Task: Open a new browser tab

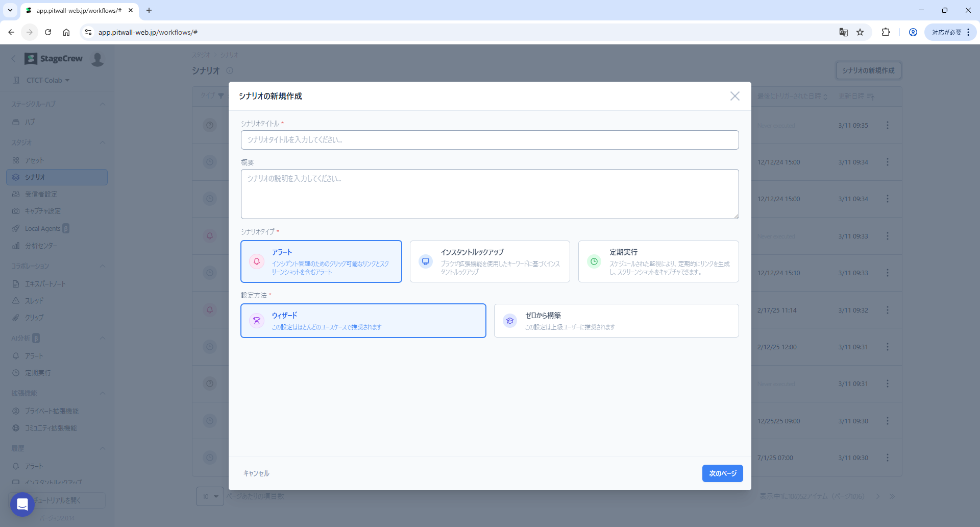Action: tap(149, 10)
